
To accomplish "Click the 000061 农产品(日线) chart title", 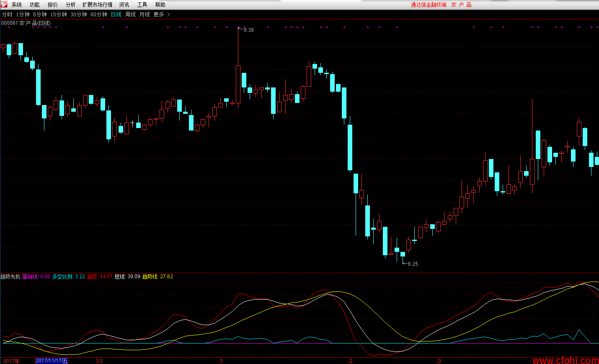I will (x=26, y=23).
